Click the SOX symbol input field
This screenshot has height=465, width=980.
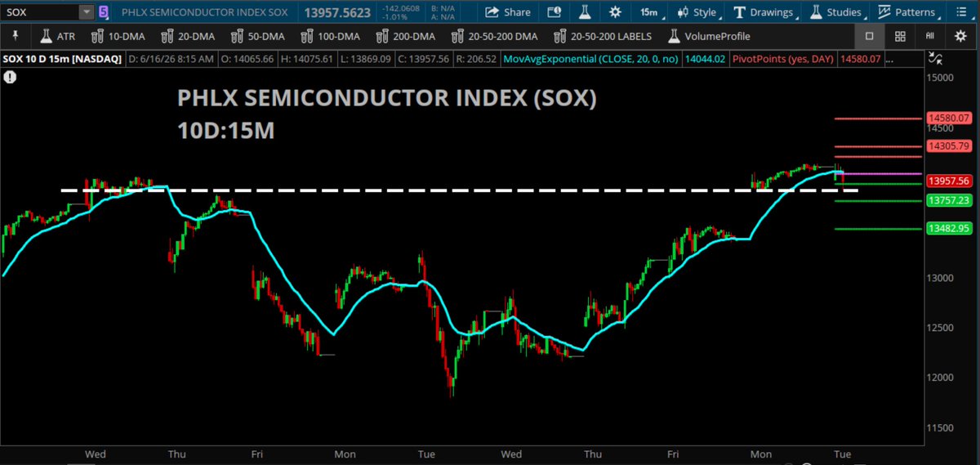41,12
